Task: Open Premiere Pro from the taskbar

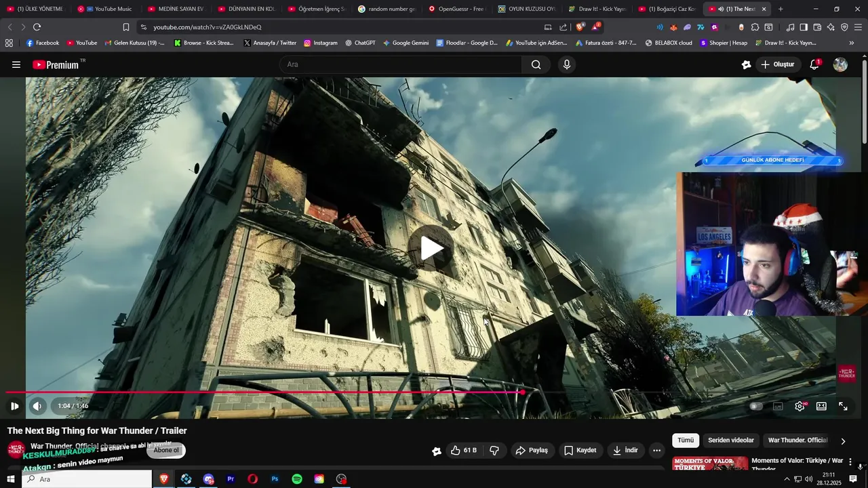Action: tap(231, 479)
